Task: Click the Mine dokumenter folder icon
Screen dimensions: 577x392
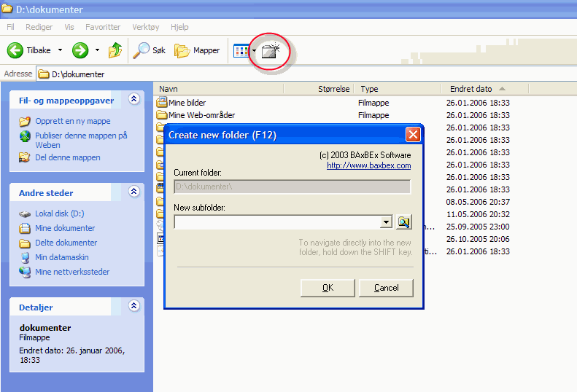Action: [25, 228]
